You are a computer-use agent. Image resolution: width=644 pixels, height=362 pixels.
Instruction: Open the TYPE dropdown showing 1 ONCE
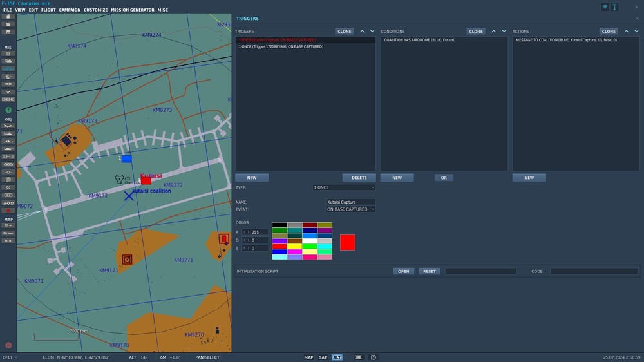(x=343, y=187)
